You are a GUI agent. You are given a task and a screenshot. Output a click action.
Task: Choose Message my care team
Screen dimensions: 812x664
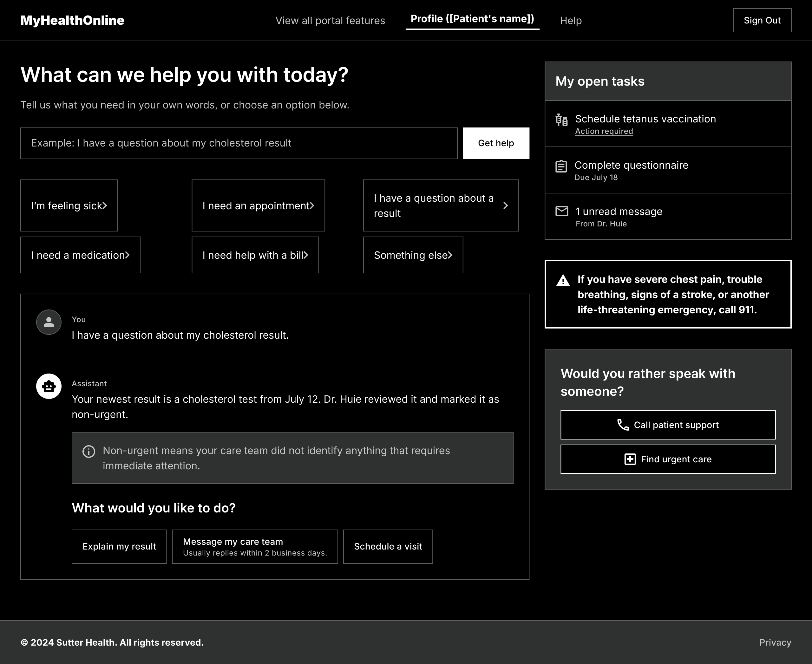point(255,546)
